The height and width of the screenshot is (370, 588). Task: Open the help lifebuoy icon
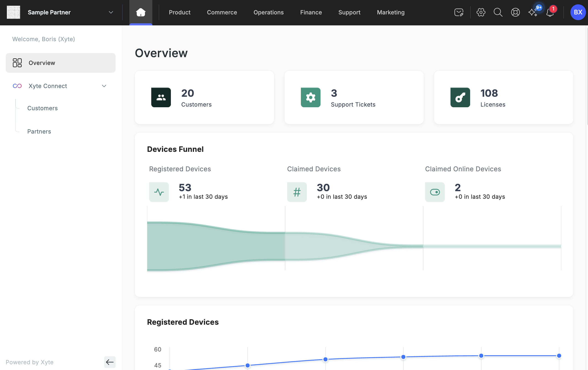pos(515,12)
